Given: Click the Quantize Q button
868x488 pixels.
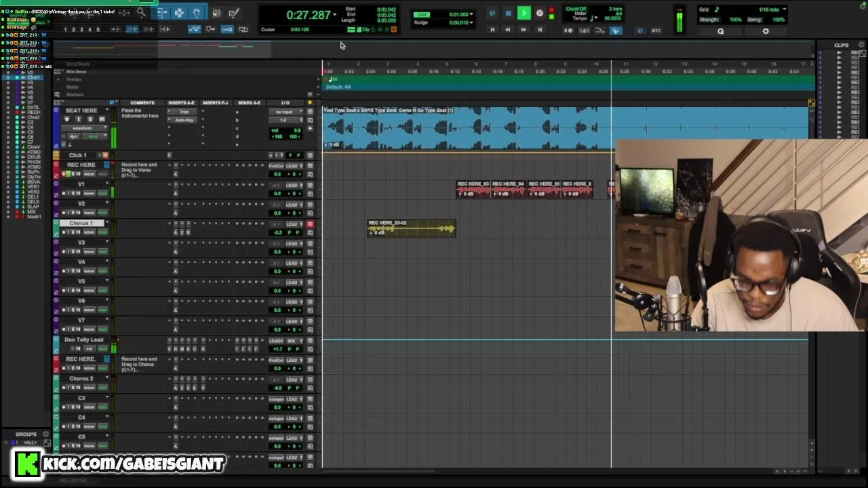Looking at the screenshot, I should point(720,31).
